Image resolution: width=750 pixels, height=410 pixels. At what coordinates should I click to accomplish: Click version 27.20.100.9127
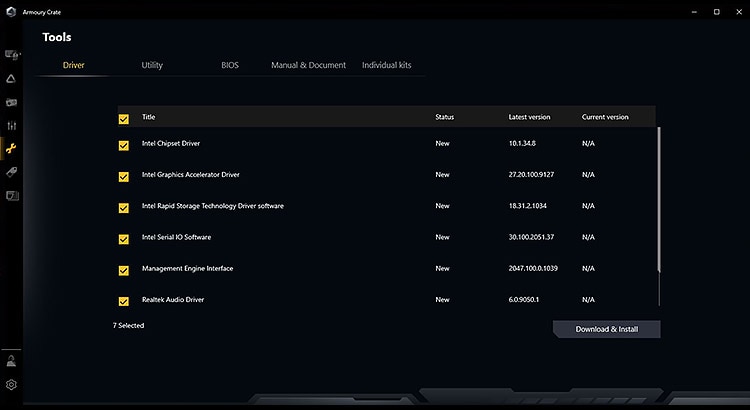tap(531, 175)
